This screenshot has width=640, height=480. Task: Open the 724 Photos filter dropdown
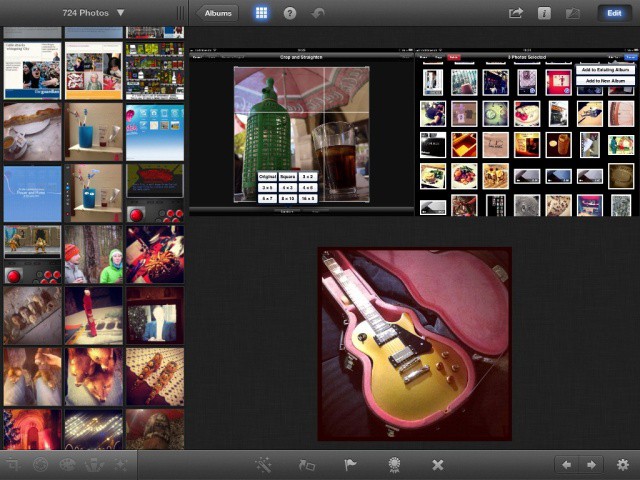click(93, 13)
